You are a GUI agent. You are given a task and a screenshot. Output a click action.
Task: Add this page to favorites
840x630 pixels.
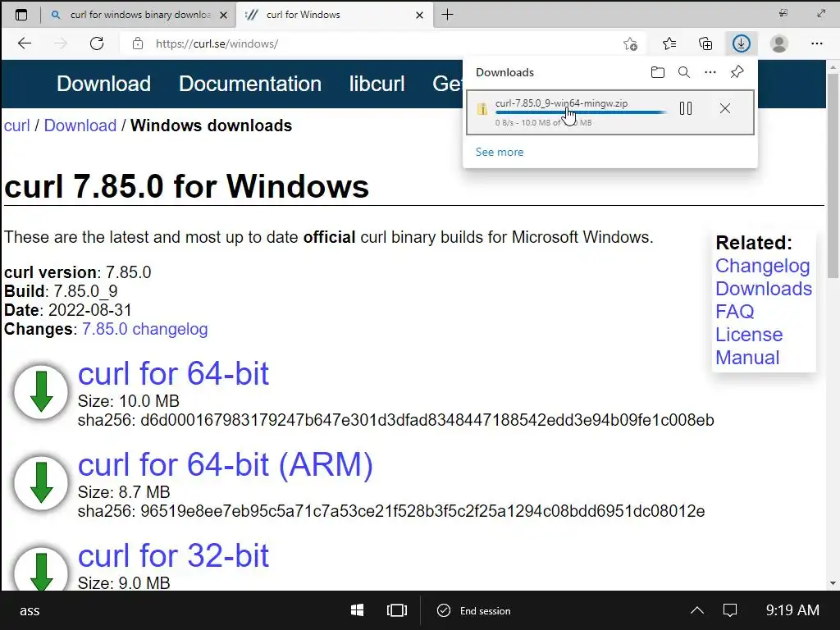click(631, 44)
